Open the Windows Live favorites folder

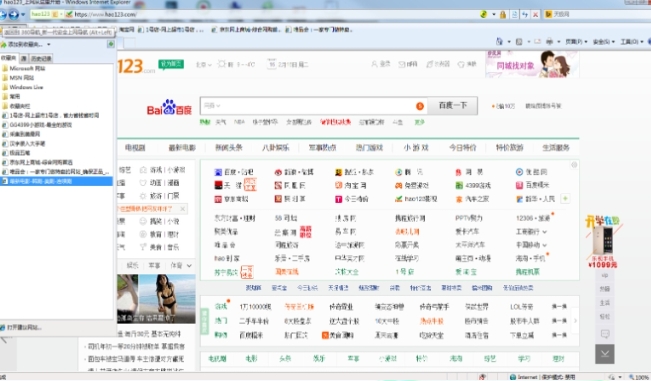pyautogui.click(x=22, y=87)
